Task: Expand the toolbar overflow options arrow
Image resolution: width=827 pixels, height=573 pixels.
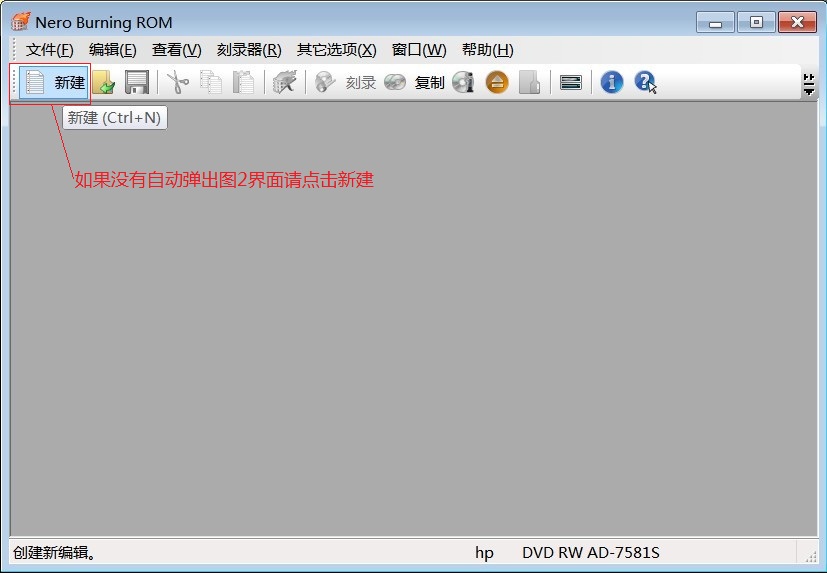Action: [809, 84]
